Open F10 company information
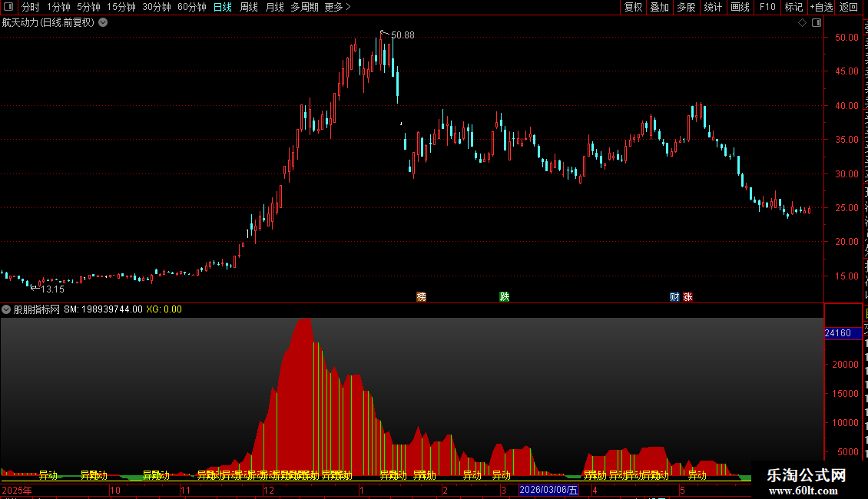 point(767,7)
